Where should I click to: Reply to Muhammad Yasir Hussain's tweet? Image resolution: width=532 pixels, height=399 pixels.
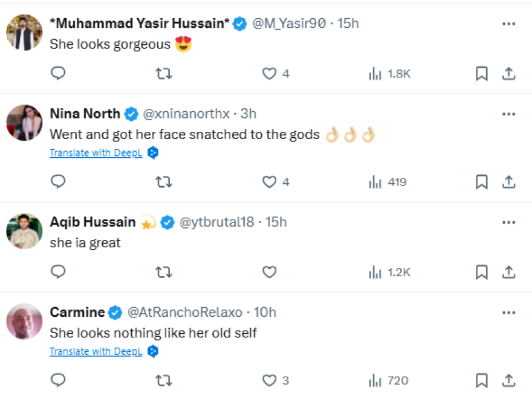click(58, 74)
